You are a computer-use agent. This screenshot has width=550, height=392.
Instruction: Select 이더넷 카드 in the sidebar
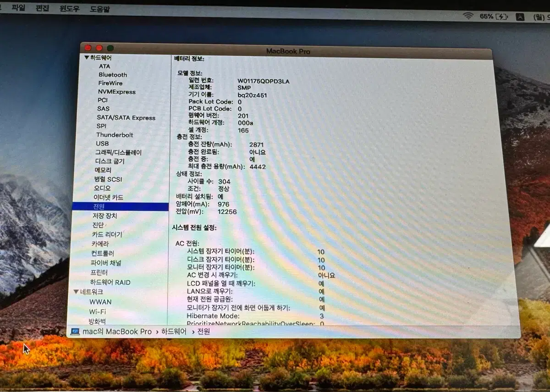tap(108, 197)
